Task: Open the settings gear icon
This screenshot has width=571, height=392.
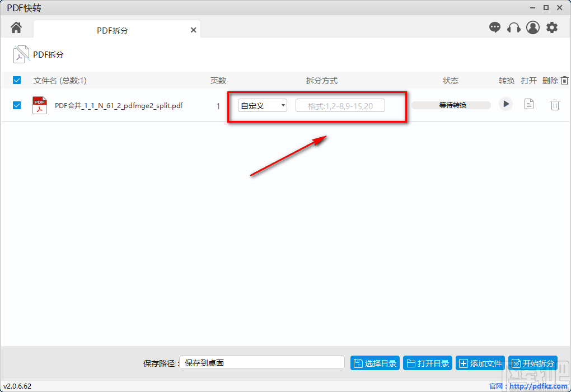Action: coord(552,27)
